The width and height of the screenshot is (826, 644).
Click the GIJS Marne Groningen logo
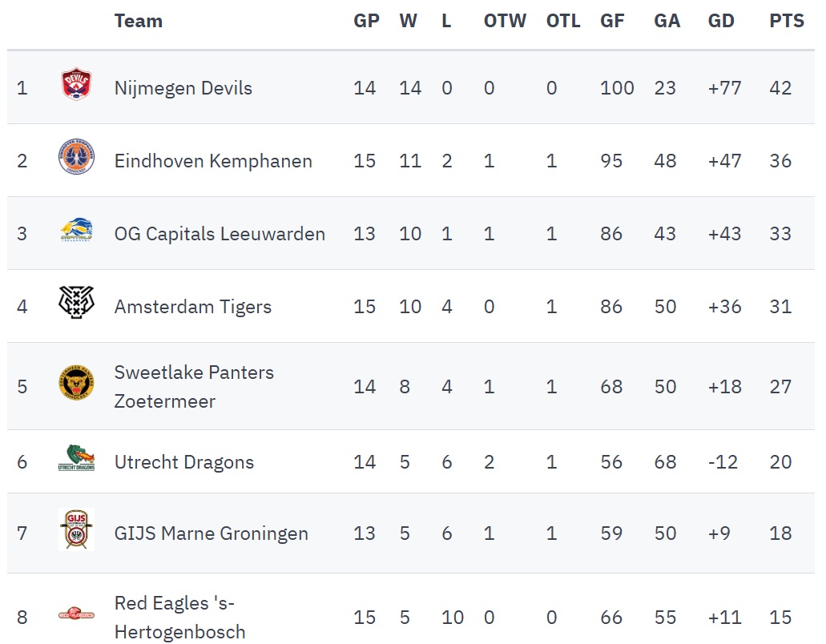(x=76, y=529)
